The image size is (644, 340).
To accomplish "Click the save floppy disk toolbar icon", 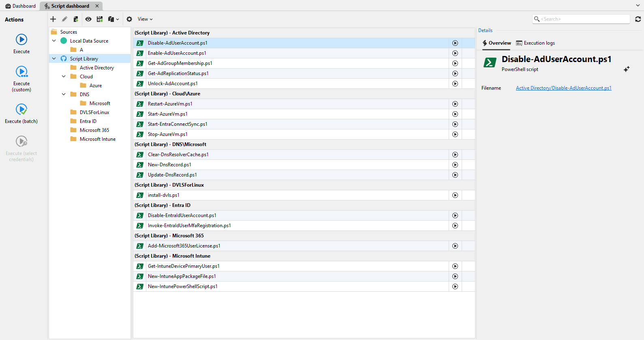I will [x=100, y=19].
